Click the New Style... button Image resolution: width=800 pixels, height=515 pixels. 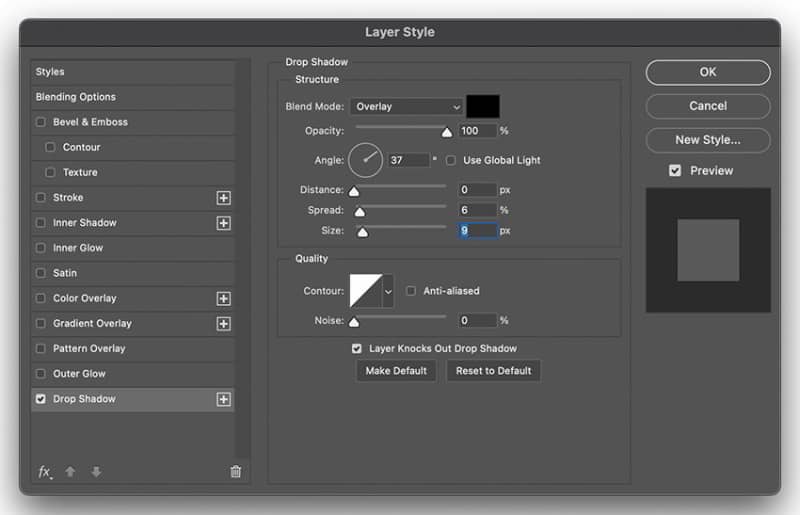coord(708,140)
